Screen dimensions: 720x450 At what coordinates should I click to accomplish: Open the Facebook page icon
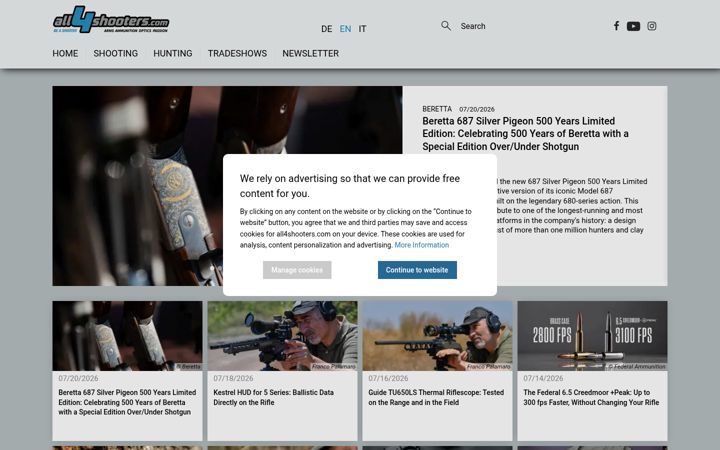616,26
